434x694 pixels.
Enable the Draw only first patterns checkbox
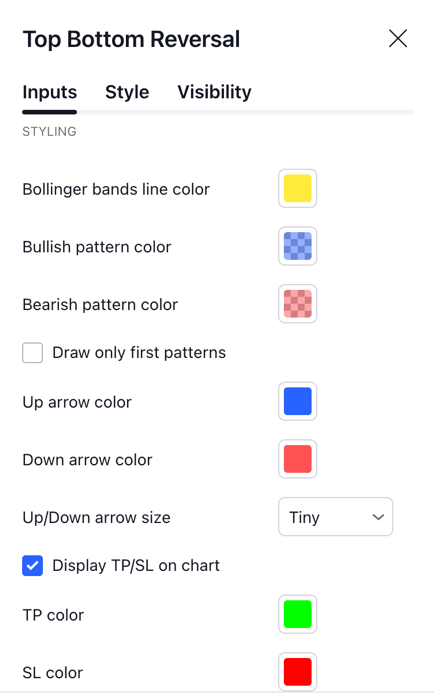point(32,353)
